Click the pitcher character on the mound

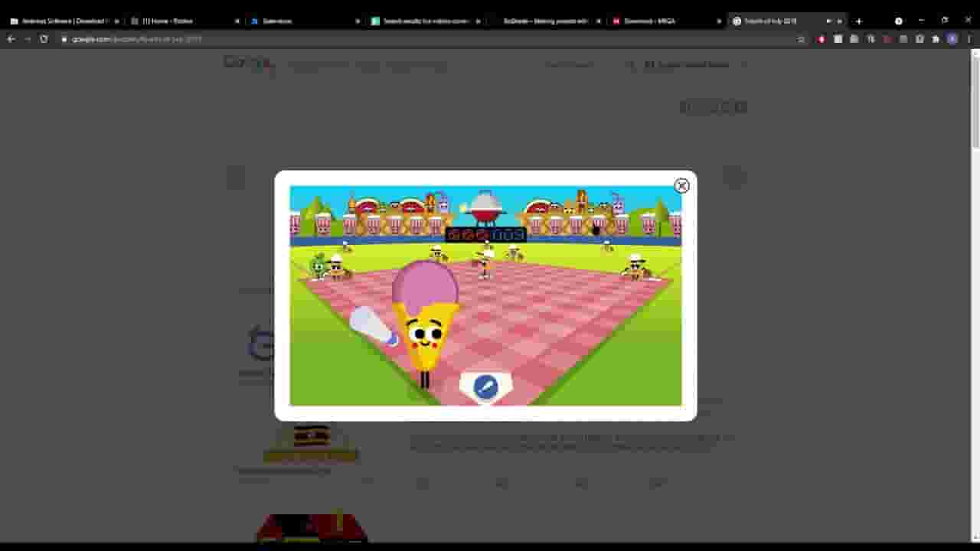click(484, 261)
